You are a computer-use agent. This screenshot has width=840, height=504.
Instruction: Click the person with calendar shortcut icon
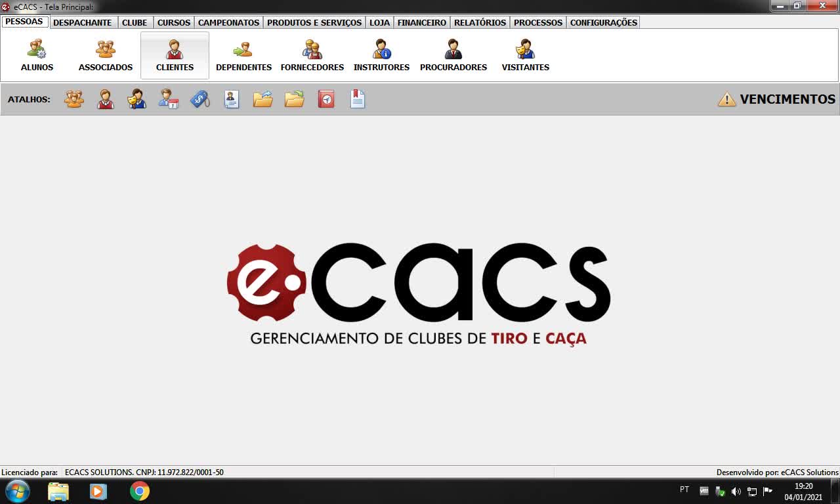169,99
